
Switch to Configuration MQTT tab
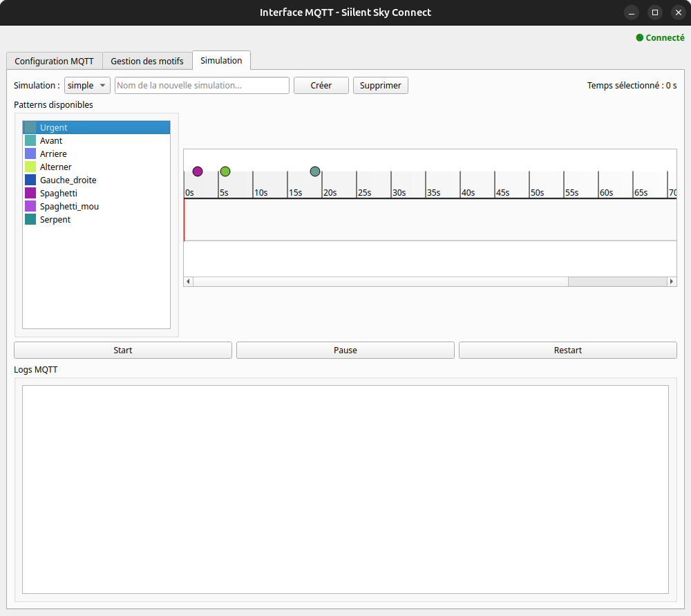click(x=54, y=61)
